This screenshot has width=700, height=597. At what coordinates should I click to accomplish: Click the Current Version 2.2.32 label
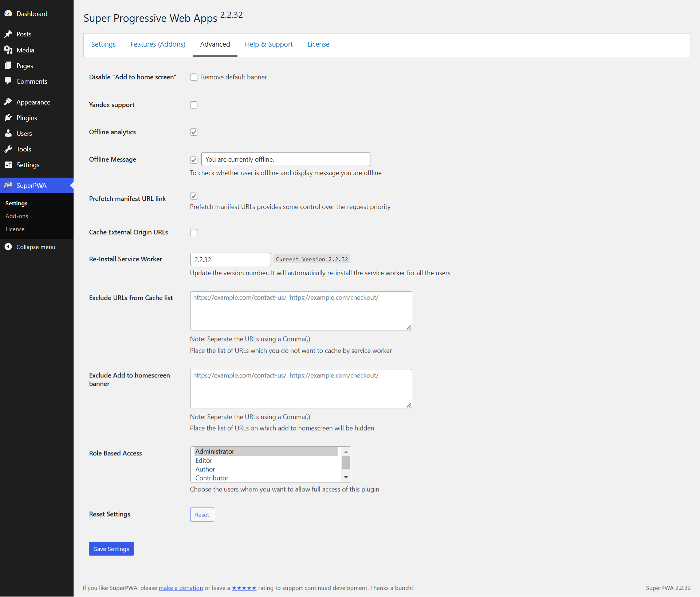(312, 259)
